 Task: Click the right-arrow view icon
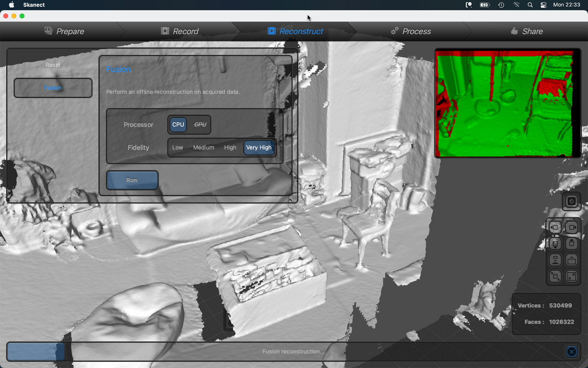pyautogui.click(x=572, y=227)
